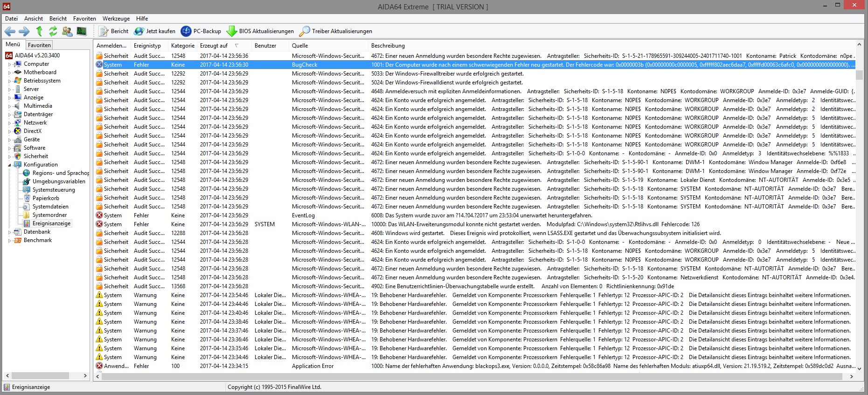Image resolution: width=868 pixels, height=395 pixels.
Task: Expand the Datenbank tree node
Action: [9, 232]
